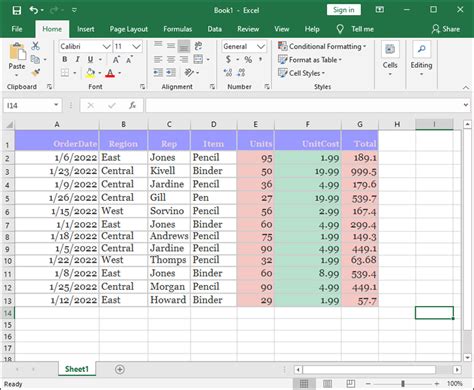Image resolution: width=474 pixels, height=390 pixels.
Task: Toggle italic formatting
Action: click(77, 60)
